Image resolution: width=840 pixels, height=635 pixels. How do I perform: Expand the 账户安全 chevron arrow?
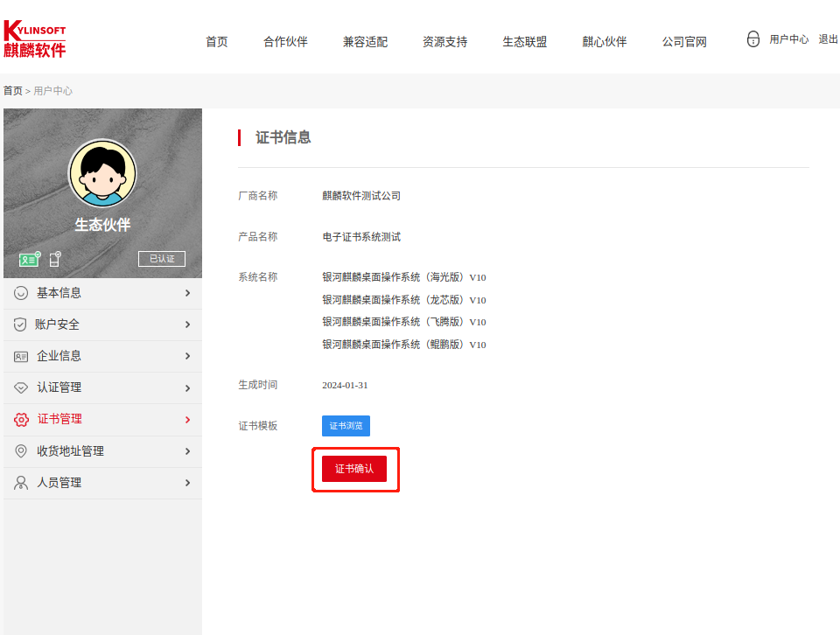(187, 324)
